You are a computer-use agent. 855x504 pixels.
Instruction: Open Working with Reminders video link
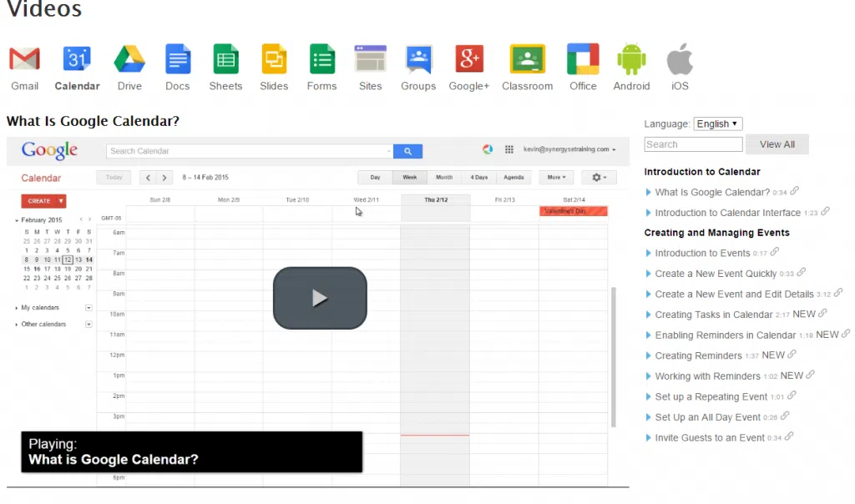pyautogui.click(x=707, y=376)
